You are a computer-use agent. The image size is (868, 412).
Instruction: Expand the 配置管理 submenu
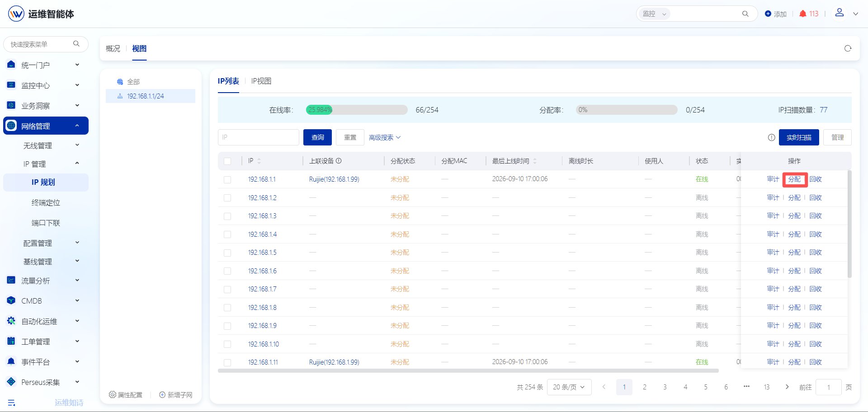pyautogui.click(x=77, y=243)
